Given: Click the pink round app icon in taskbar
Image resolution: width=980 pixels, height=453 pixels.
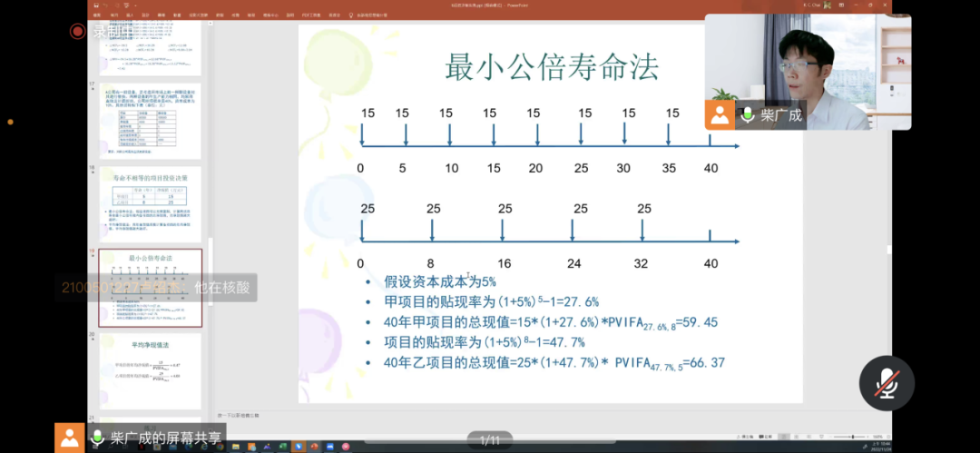Looking at the screenshot, I should tap(346, 447).
